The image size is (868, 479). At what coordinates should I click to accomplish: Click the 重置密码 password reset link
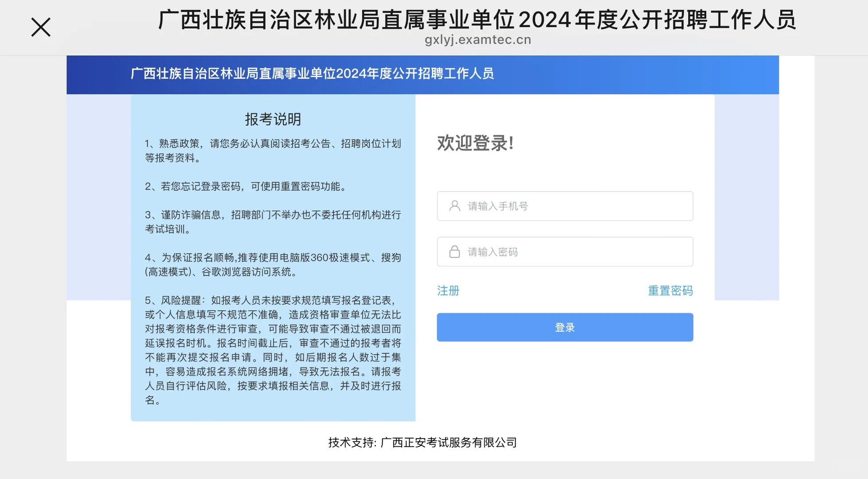[x=670, y=291]
